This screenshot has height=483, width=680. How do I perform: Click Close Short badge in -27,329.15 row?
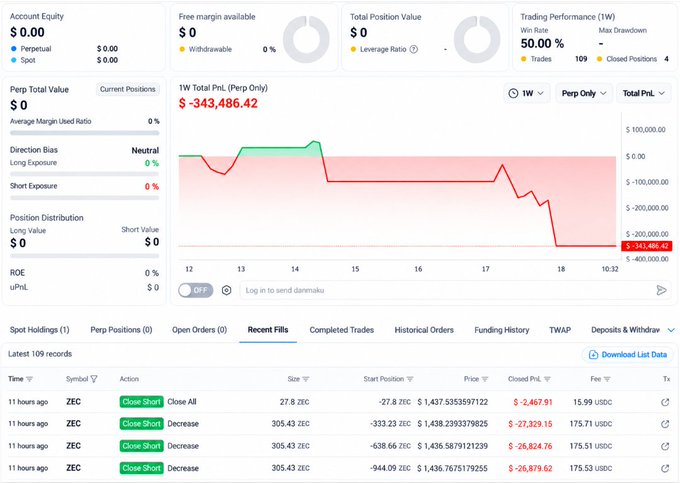pyautogui.click(x=141, y=424)
